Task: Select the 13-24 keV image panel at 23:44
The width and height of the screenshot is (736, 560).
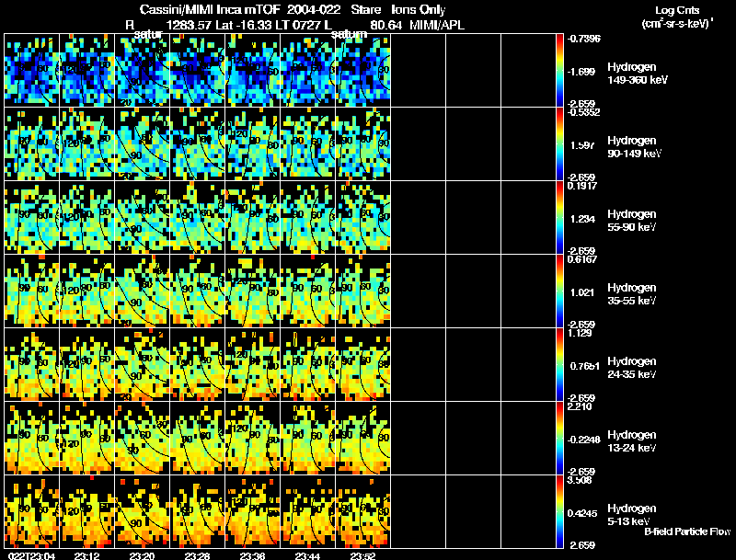Action: 307,439
